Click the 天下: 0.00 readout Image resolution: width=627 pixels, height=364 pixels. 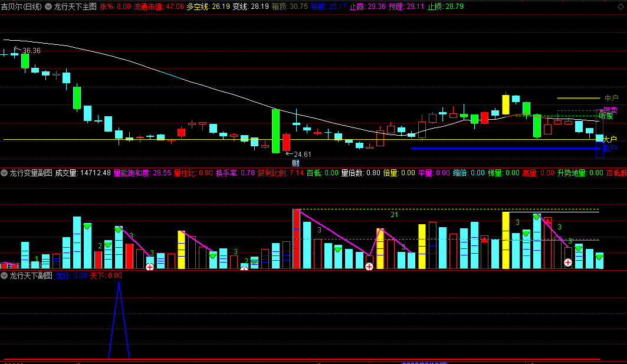[106, 276]
